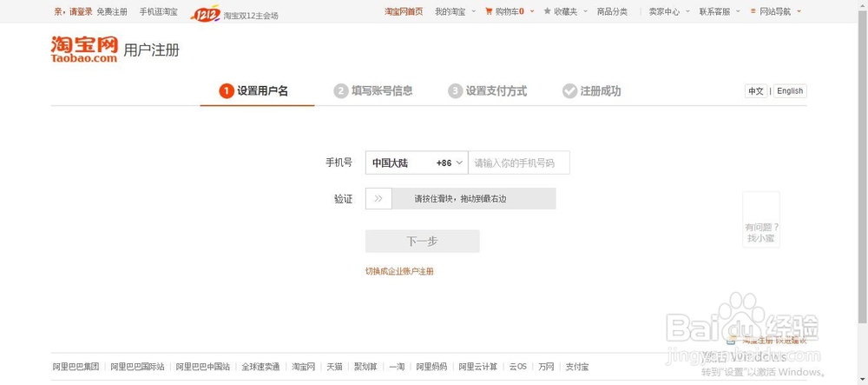The image size is (868, 385).
Task: Click the phone number input field
Action: coord(519,163)
